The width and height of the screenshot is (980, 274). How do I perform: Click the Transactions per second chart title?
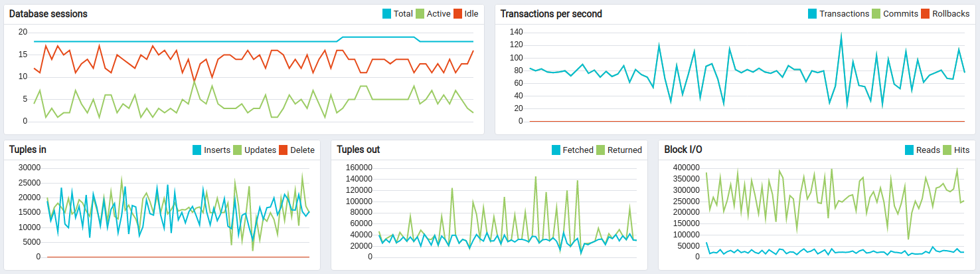pos(551,14)
